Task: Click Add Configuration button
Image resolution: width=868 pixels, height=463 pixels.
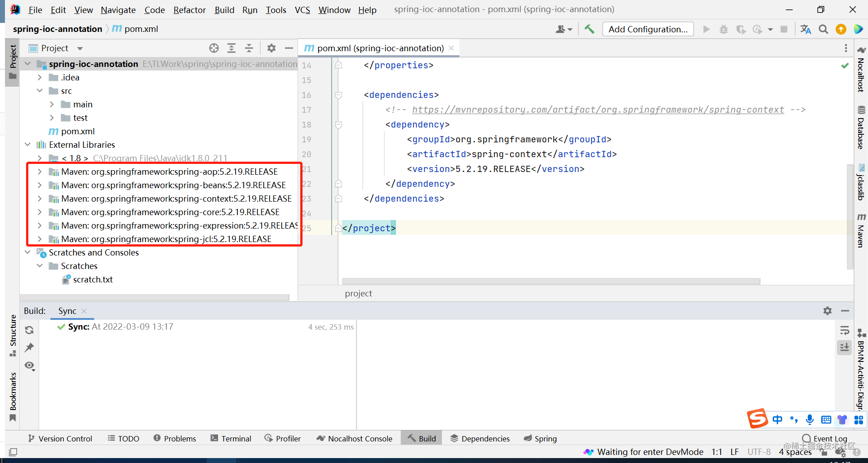Action: pos(648,29)
